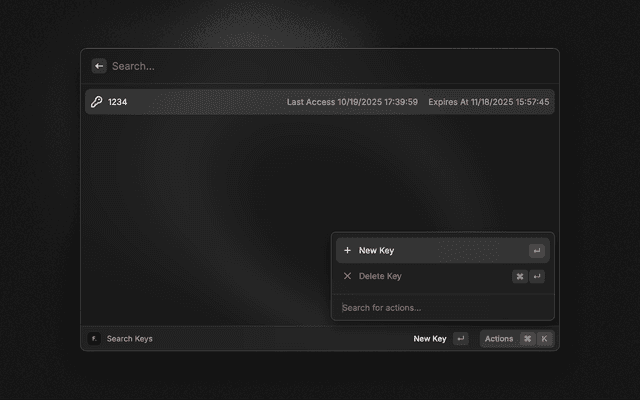Viewport: 640px width, 400px height.
Task: Click the back arrow icon
Action: tap(99, 66)
